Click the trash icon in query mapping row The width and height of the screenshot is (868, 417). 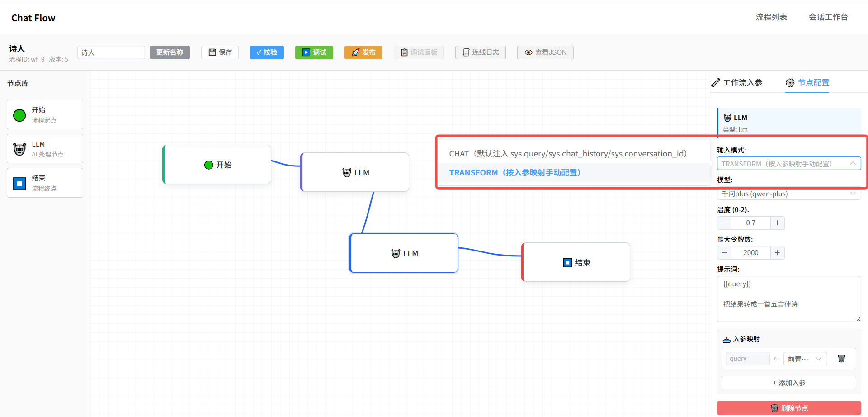click(841, 359)
